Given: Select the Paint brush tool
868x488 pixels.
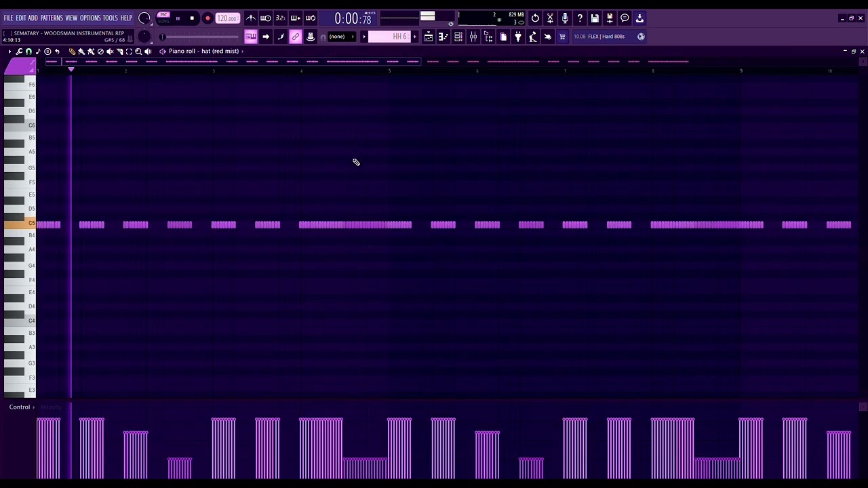Looking at the screenshot, I should [81, 52].
